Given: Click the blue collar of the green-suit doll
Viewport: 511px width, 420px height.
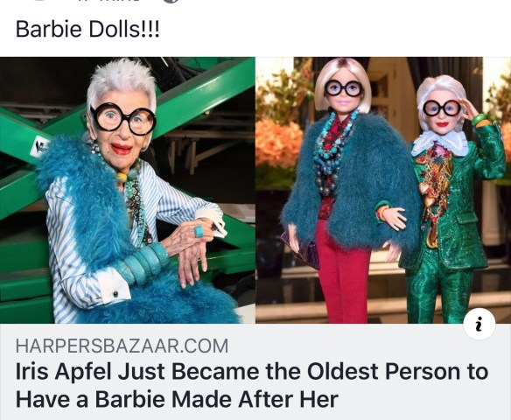Looking at the screenshot, I should [x=438, y=143].
